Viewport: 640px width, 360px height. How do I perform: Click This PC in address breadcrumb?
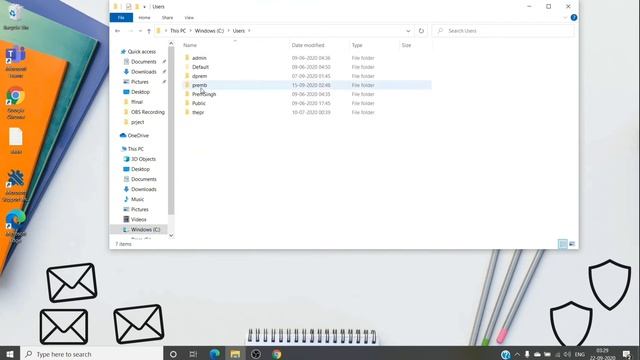click(x=178, y=31)
